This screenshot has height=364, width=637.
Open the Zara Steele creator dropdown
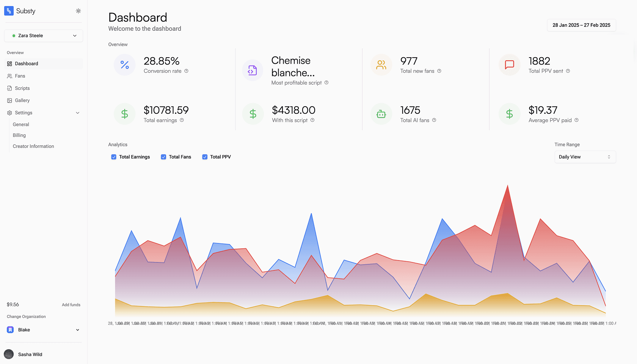[44, 36]
